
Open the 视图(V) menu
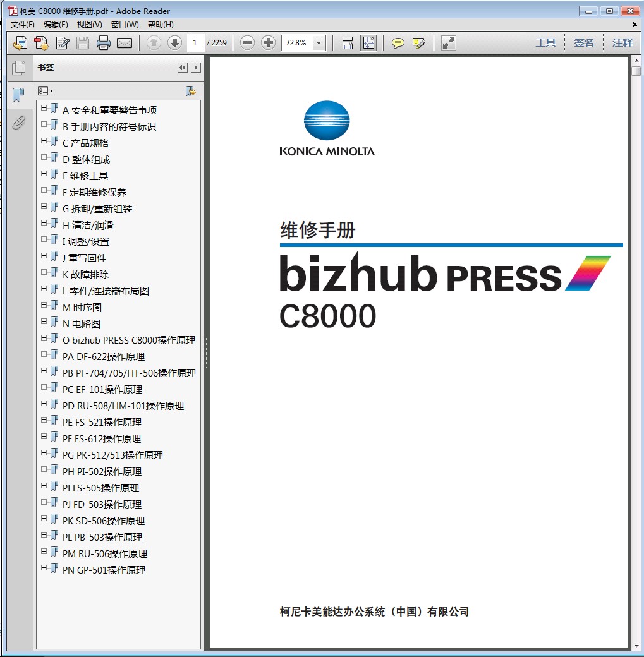pos(89,25)
